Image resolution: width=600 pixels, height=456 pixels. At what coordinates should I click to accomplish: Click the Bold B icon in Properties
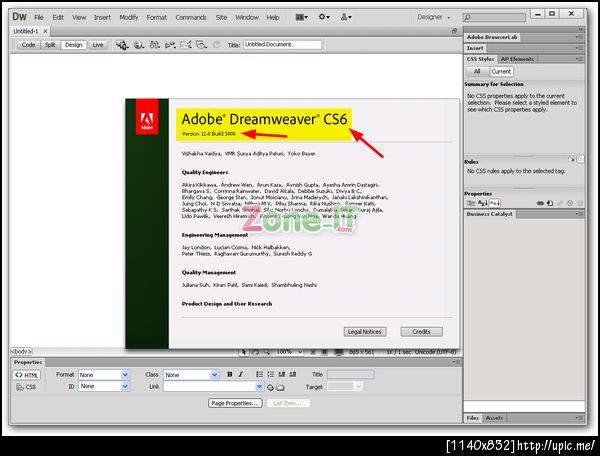coord(230,375)
